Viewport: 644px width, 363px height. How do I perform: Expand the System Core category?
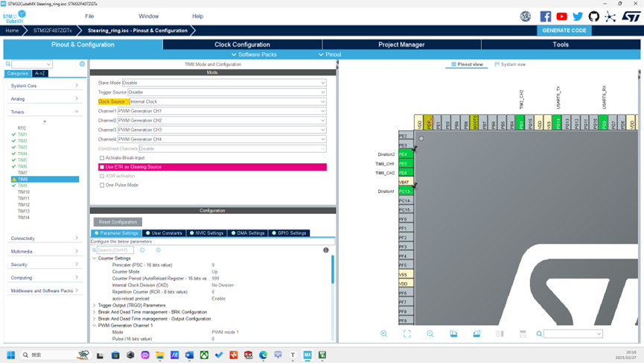tap(45, 86)
